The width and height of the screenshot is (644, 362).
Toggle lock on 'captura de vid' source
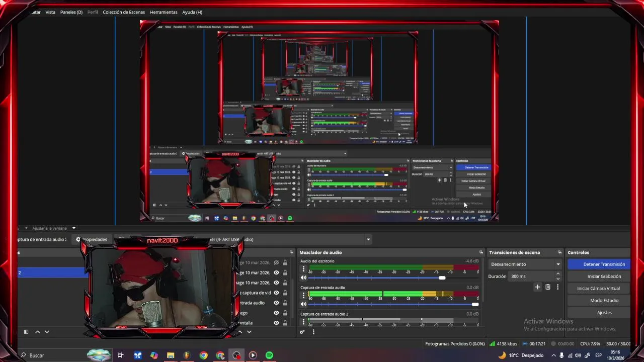click(285, 293)
